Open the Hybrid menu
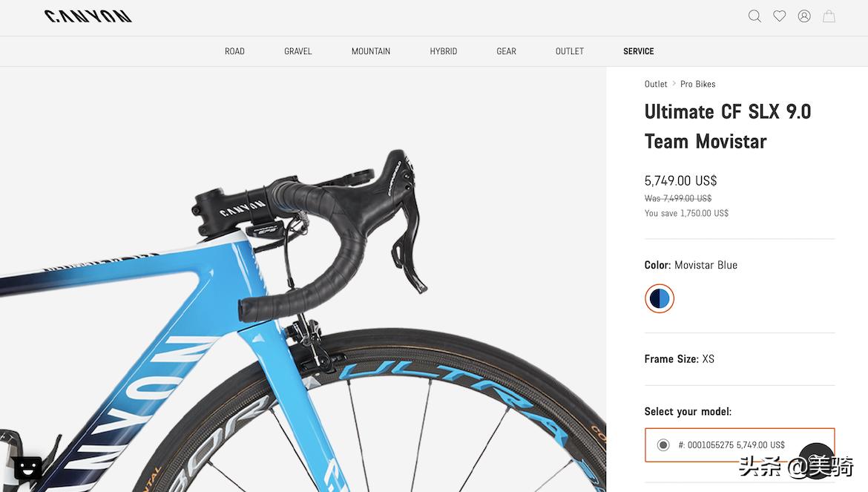Image resolution: width=868 pixels, height=492 pixels. click(444, 51)
